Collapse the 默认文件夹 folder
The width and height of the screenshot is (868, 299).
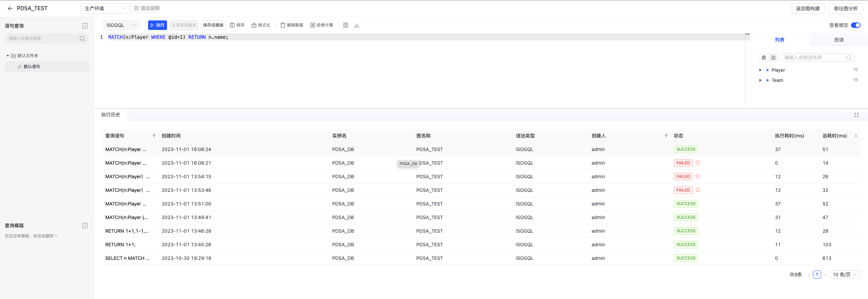pos(8,55)
